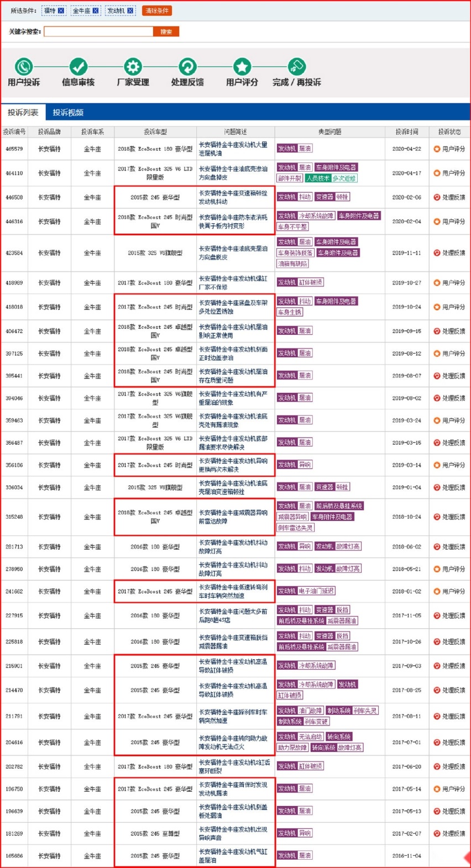Open the 首保时发现发动机漏油 complaint link
Screen dimensions: 471x868
coord(233,789)
